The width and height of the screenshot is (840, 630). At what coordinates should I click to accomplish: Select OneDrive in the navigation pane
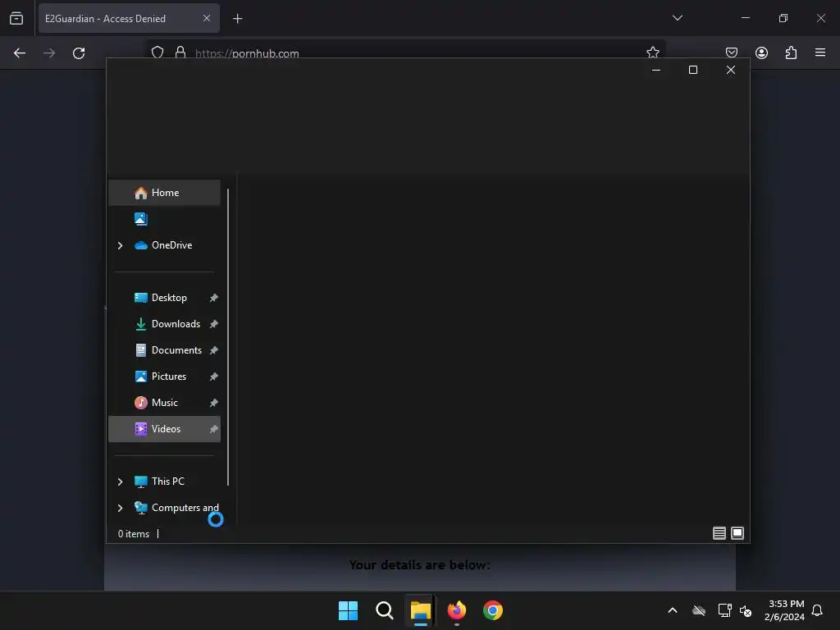[171, 245]
